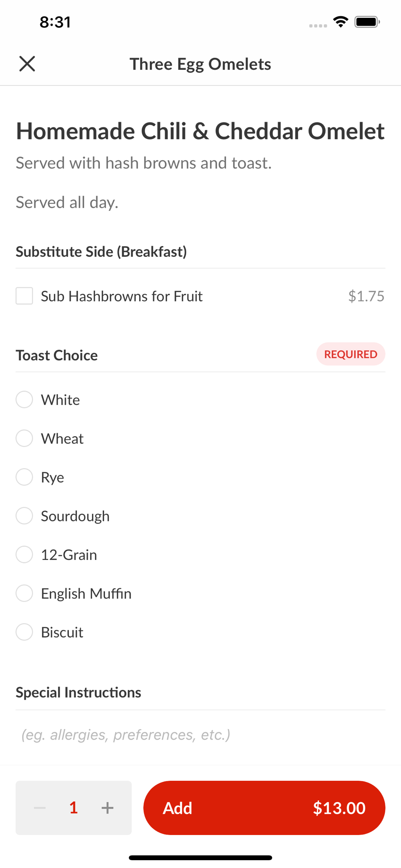The image size is (401, 868).
Task: Tap the home indicator bar
Action: point(200,858)
